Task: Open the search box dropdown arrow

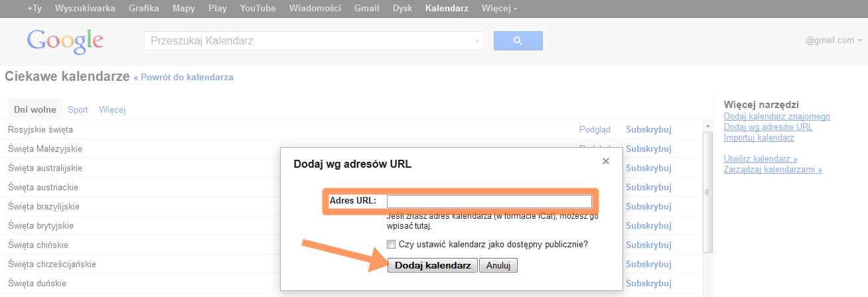Action: tap(477, 41)
